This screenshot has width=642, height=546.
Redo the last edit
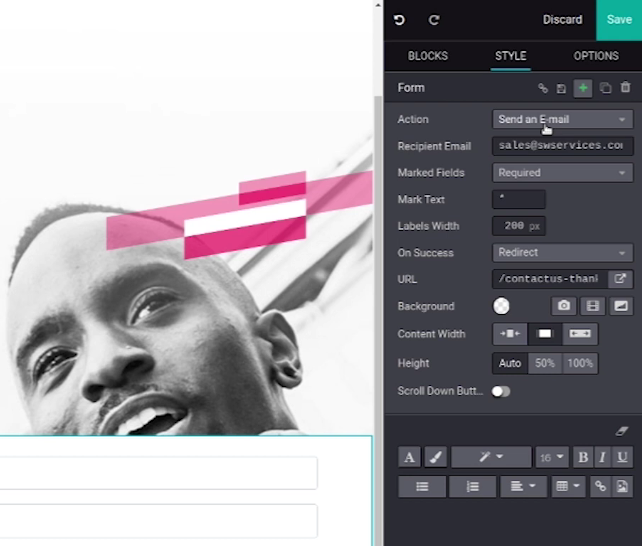coord(434,20)
